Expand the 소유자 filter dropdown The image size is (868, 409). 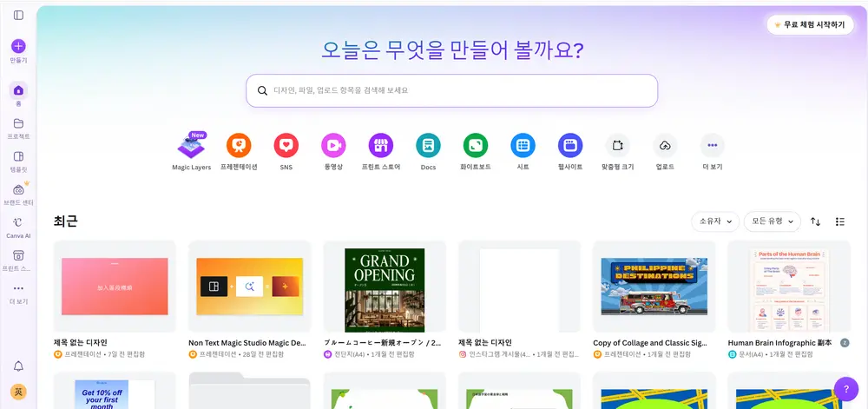coord(715,221)
